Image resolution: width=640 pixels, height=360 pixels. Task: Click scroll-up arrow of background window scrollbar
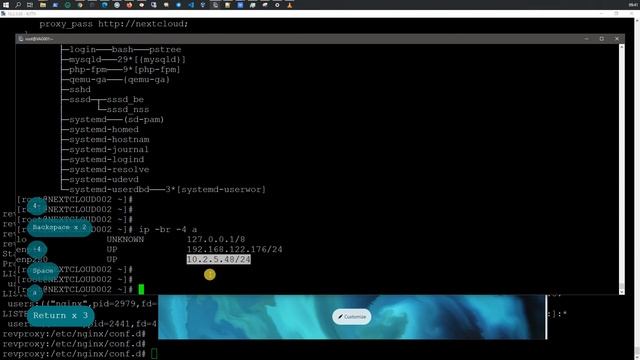click(637, 20)
